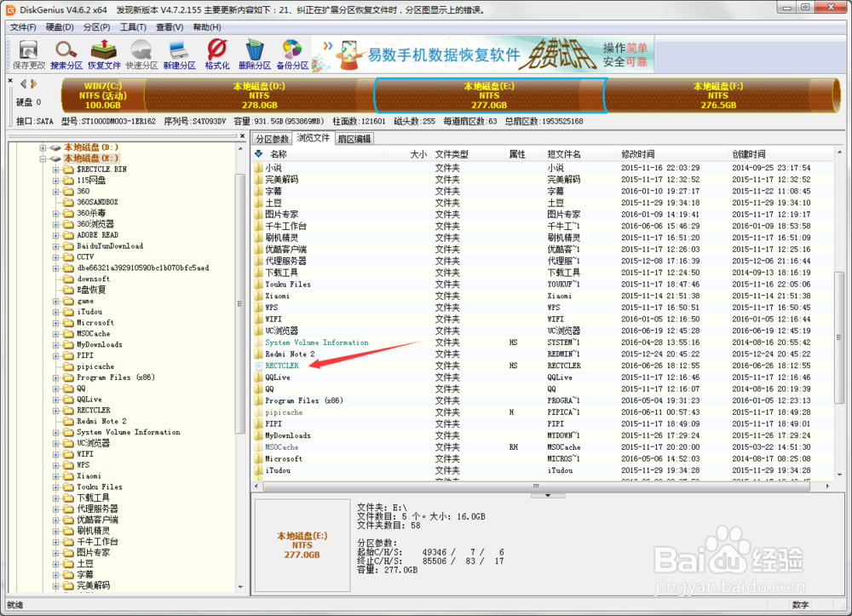Click the disk icon of 本地磁盘(E:) in tree

pyautogui.click(x=56, y=158)
